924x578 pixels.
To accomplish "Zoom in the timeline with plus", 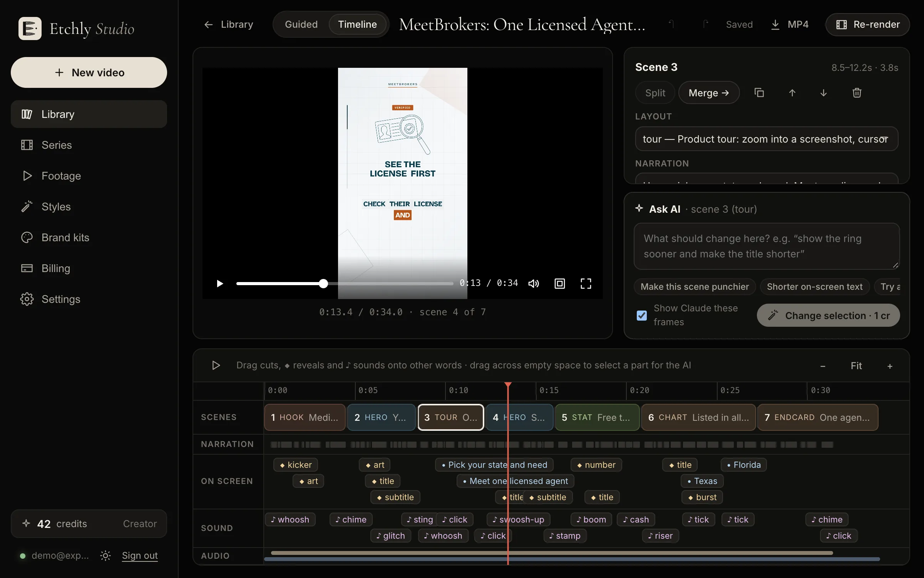I will click(x=890, y=366).
